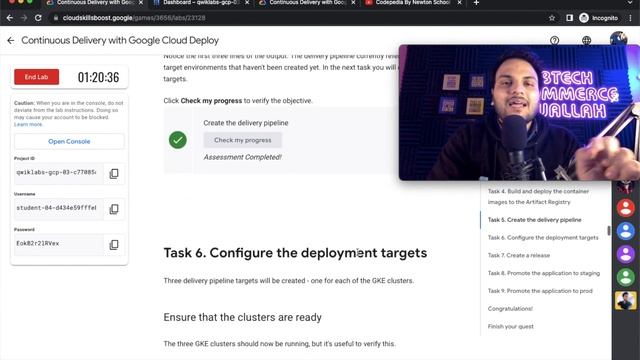Jump to Task 8 Promote to staging
This screenshot has height=360, width=640.
click(x=544, y=273)
